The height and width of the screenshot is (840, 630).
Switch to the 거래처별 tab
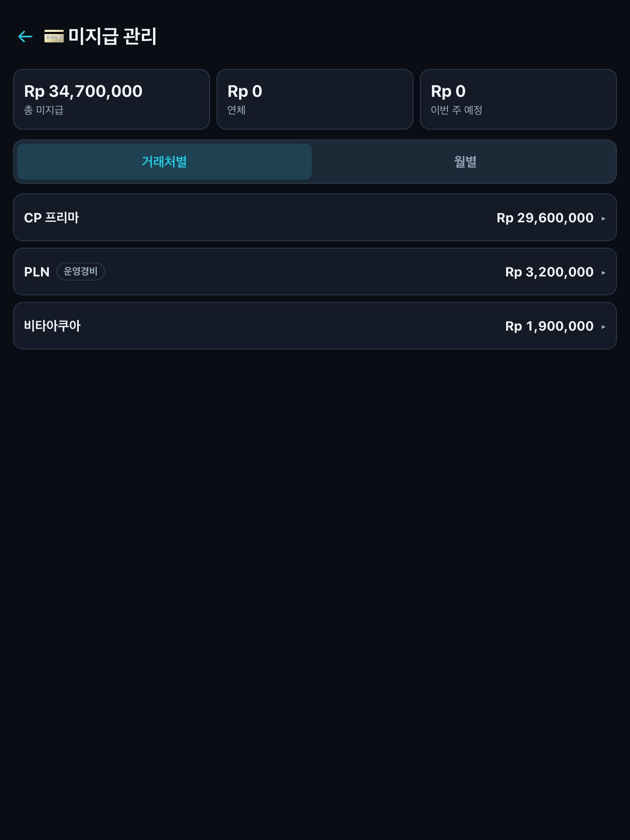pos(164,162)
